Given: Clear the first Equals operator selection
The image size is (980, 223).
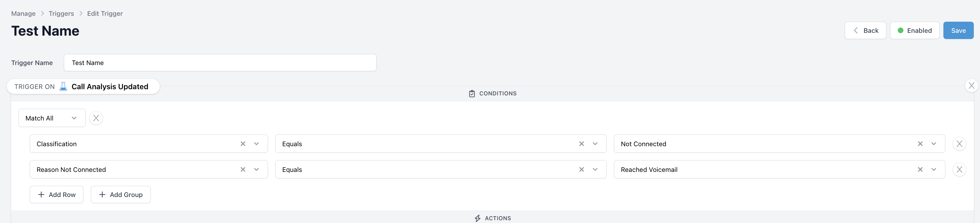Looking at the screenshot, I should coord(581,144).
